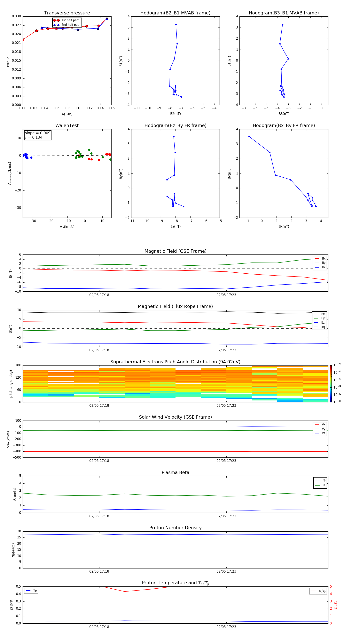Click the 'Transverse pressure' plot title
The image size is (351, 644).
tap(67, 13)
